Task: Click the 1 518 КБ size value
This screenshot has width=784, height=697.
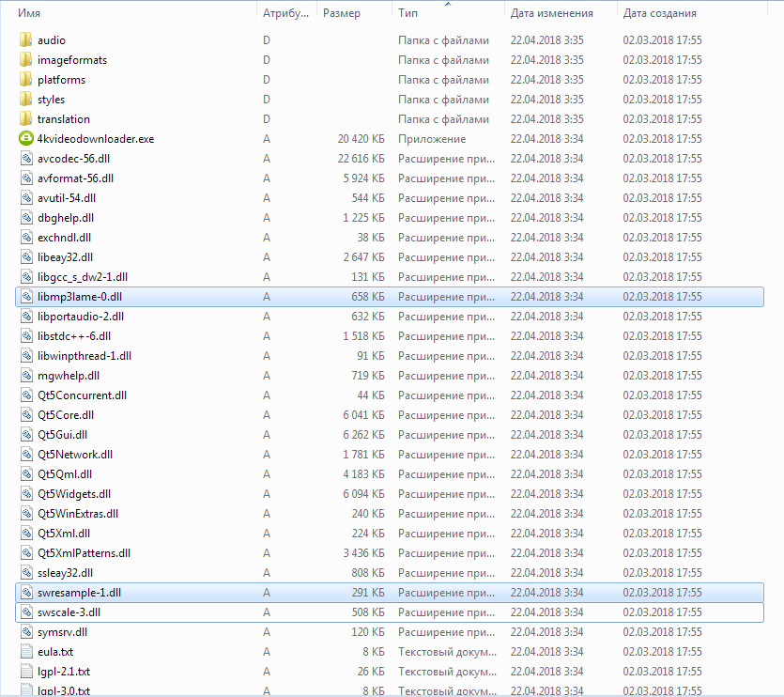Action: coord(364,336)
